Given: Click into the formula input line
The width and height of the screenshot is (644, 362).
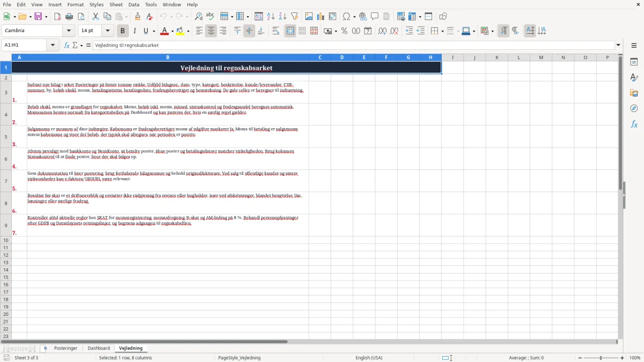Looking at the screenshot, I should point(353,45).
